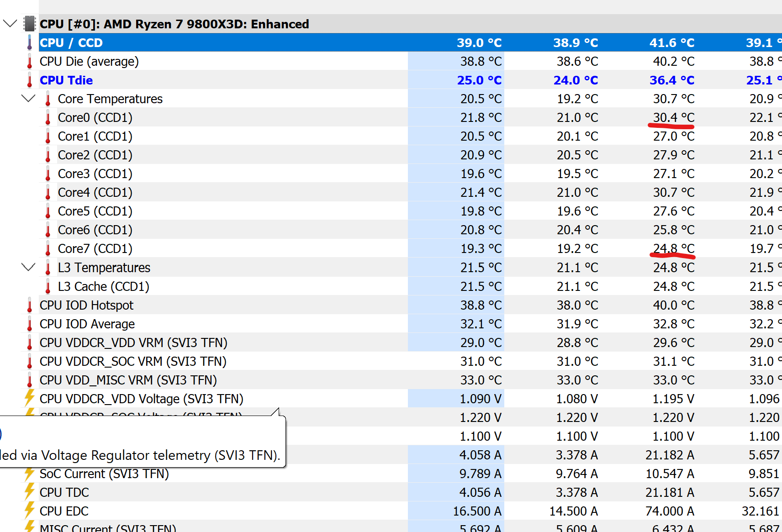The image size is (782, 532).
Task: Click the Voltage Regulator telemetry tooltip
Action: click(x=143, y=442)
